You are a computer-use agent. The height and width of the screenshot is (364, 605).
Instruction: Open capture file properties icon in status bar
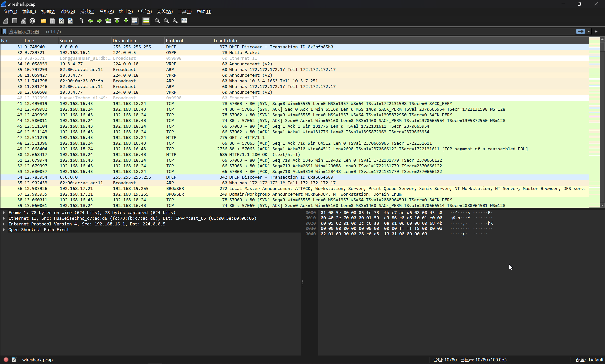14,360
